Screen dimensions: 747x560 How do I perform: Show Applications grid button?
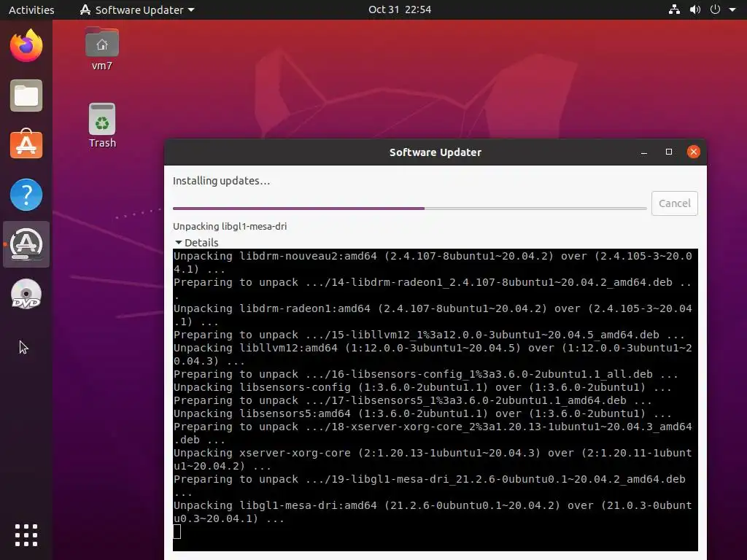click(x=26, y=535)
